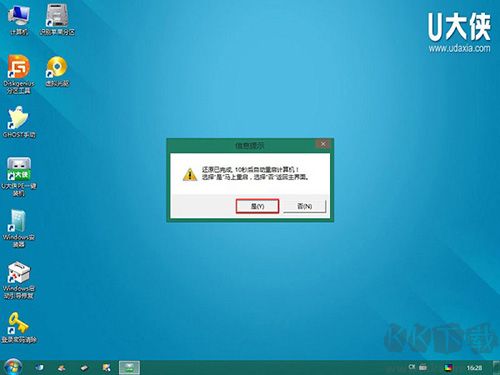Open the Computer desktop icon

19,20
